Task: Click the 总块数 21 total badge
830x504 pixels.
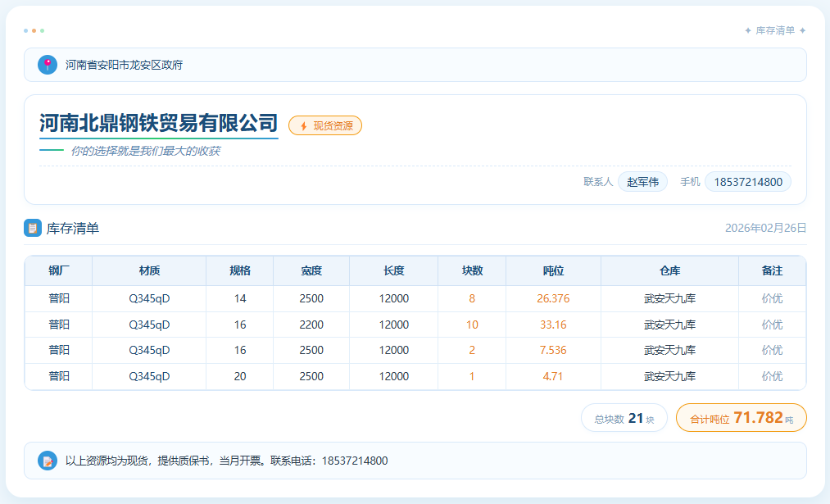Action: click(x=624, y=418)
